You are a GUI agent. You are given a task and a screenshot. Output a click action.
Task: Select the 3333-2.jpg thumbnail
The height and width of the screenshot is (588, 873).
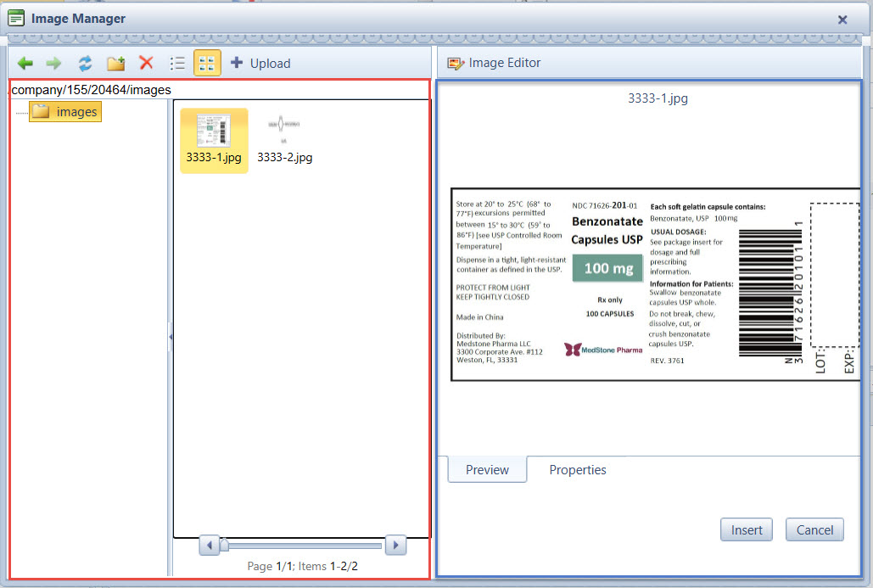click(x=284, y=140)
